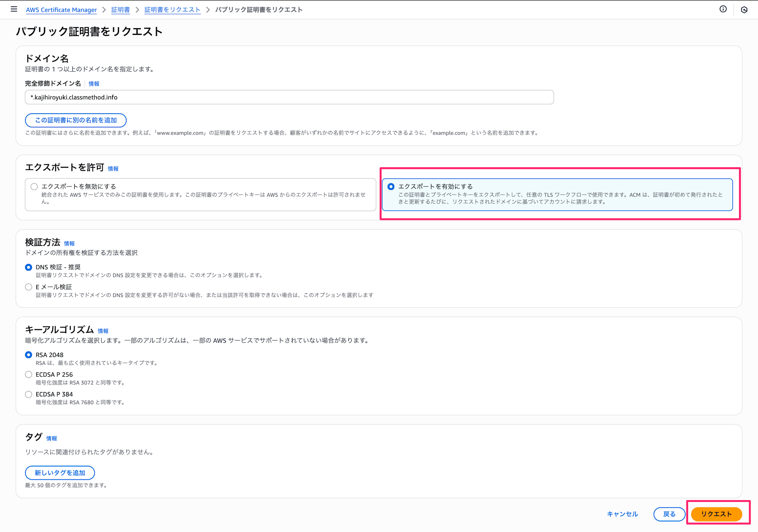Open the 証明書 breadcrumb link
Viewport: 758px width, 532px height.
pyautogui.click(x=121, y=10)
